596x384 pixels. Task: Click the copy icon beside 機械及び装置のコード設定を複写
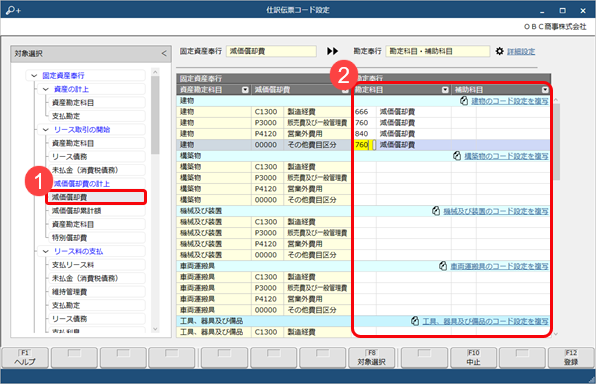pos(436,211)
